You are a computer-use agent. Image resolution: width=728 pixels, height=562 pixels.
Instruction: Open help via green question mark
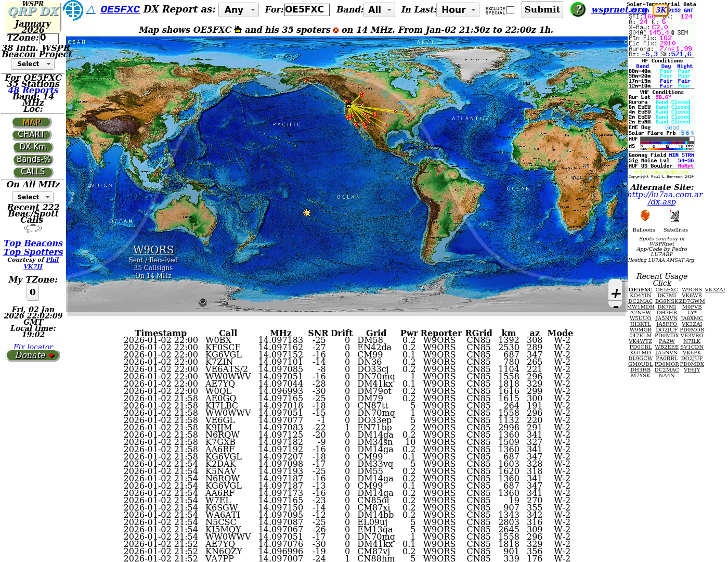(x=578, y=9)
